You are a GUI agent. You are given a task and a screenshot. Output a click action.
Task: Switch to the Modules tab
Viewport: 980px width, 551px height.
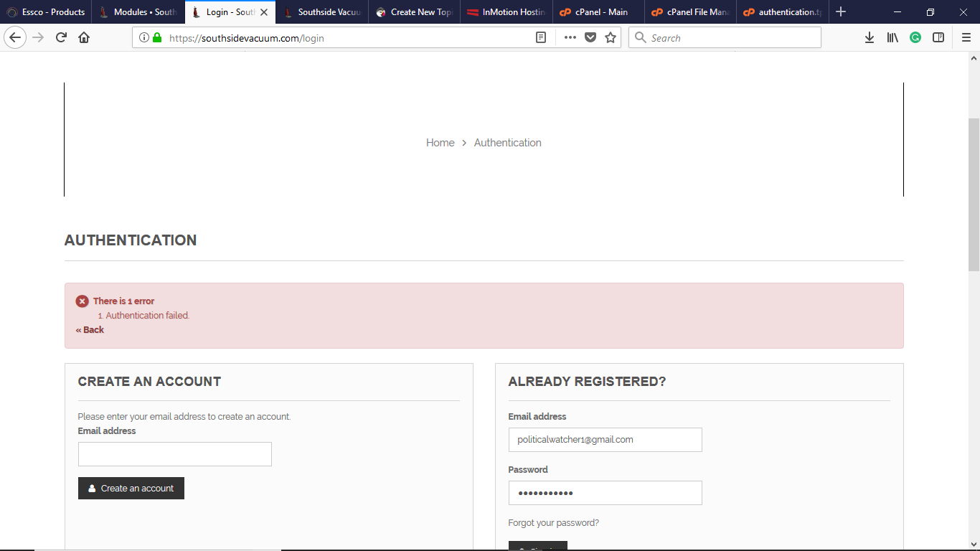[138, 12]
